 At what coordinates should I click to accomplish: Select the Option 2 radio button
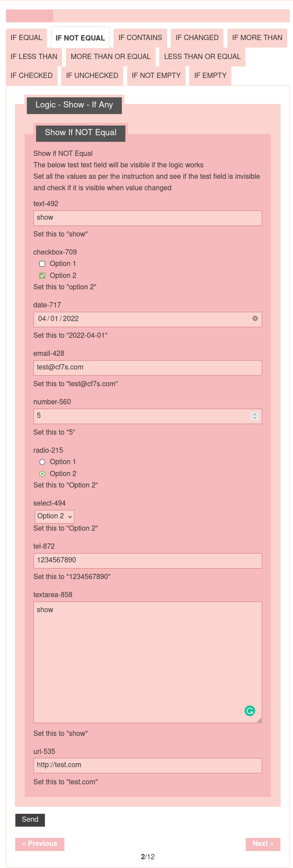click(x=42, y=474)
